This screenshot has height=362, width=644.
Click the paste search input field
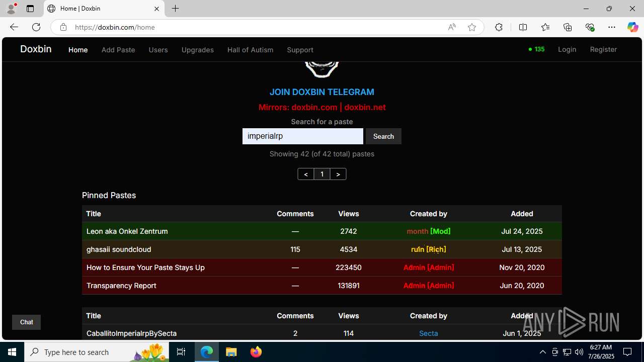point(302,136)
